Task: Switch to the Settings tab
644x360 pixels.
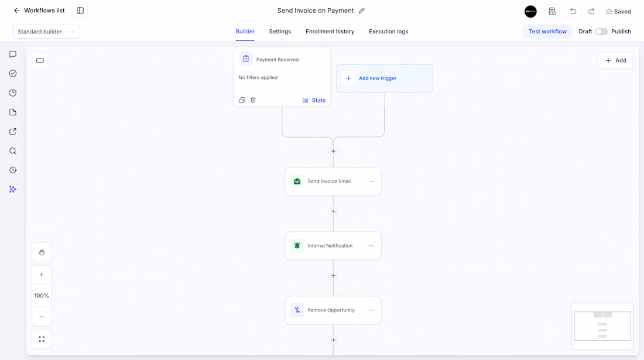Action: pos(280,32)
